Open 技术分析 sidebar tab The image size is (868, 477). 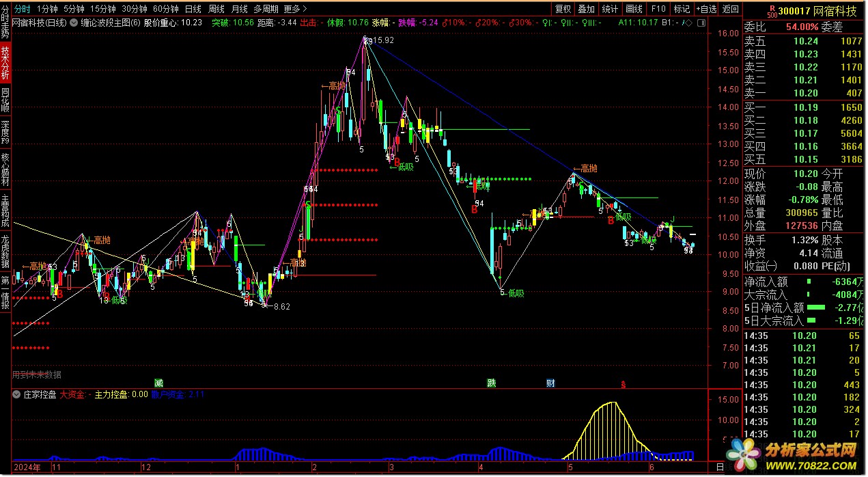point(5,62)
